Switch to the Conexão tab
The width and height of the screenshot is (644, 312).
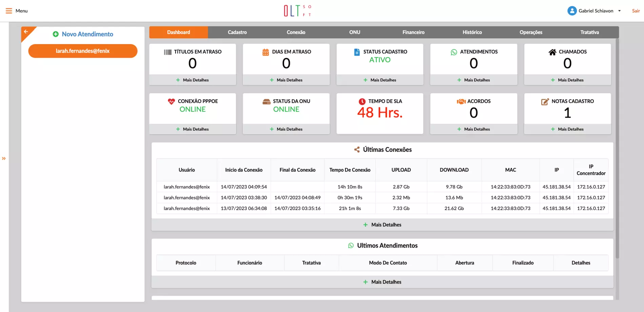(296, 32)
